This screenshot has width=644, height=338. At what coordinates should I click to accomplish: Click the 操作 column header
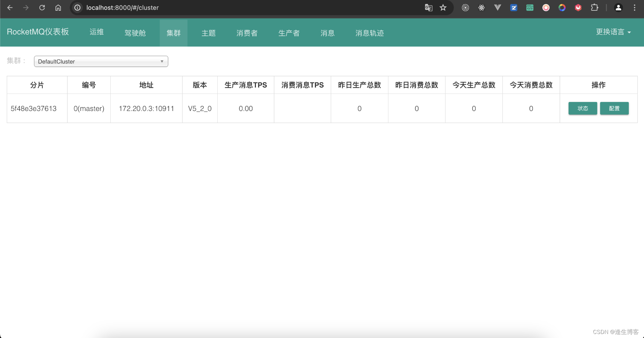point(599,85)
